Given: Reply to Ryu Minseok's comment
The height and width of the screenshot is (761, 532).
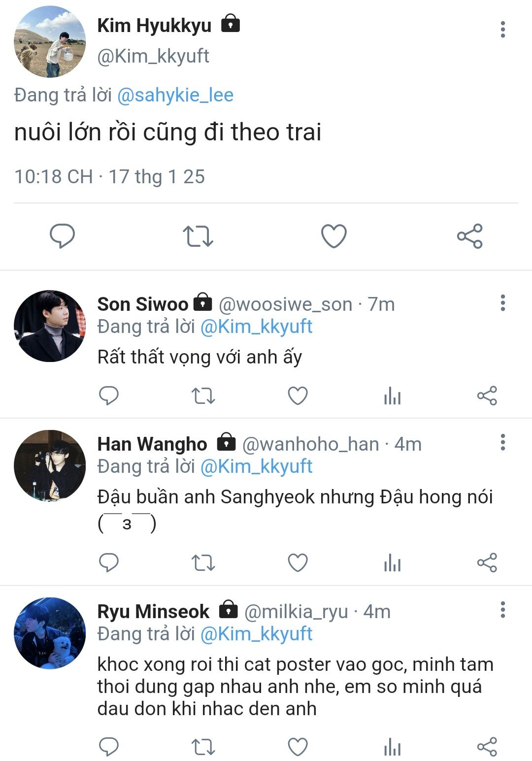Looking at the screenshot, I should pos(109,747).
